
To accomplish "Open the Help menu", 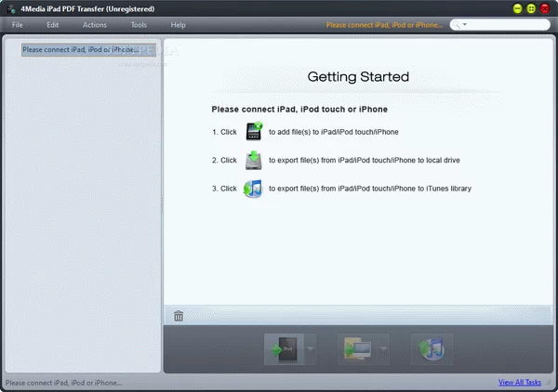I will (x=178, y=25).
